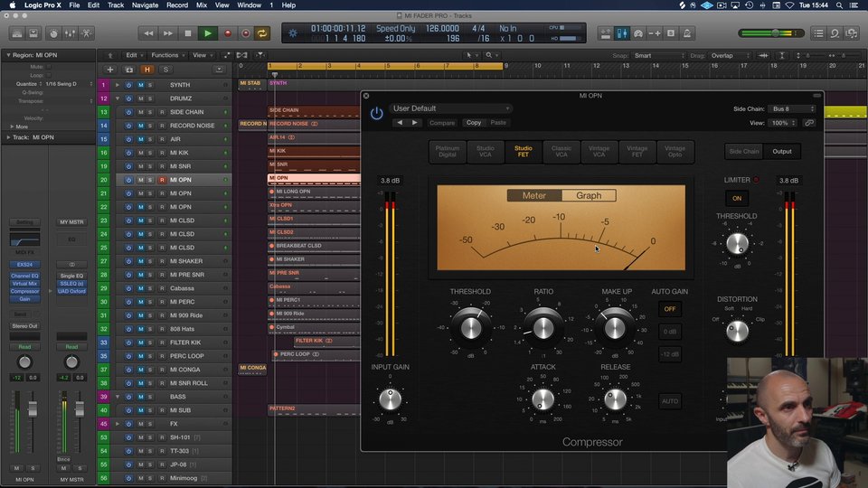
Task: Collapse the Region: MI OPN disclosure triangle
Action: (8, 55)
